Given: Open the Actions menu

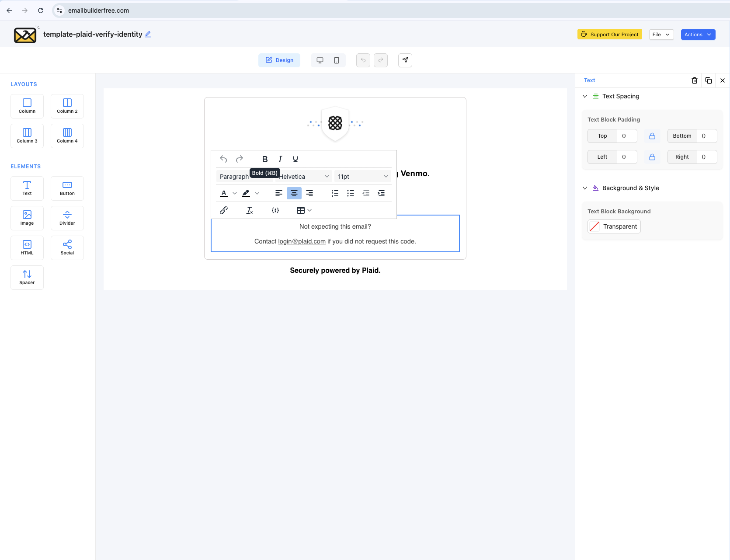Looking at the screenshot, I should pos(698,34).
